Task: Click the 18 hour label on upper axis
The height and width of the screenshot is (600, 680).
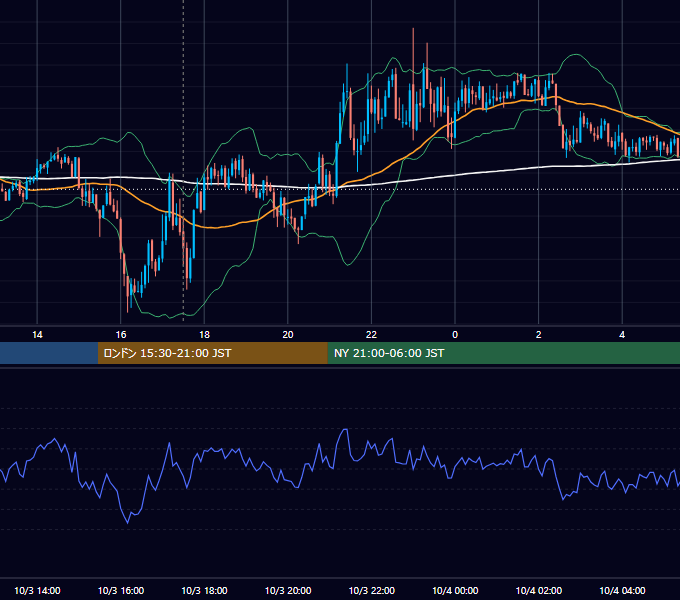Action: pyautogui.click(x=204, y=335)
